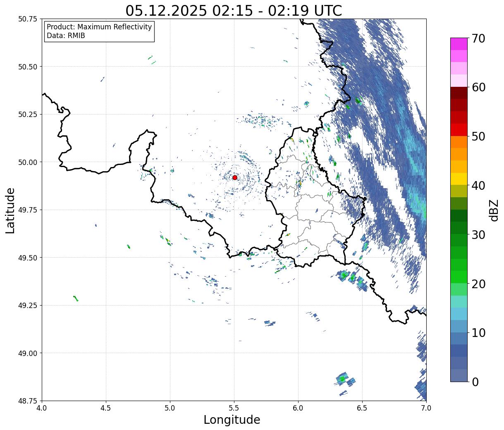Click the latitude tick label 49.00
The width and height of the screenshot is (504, 430).
(28, 353)
